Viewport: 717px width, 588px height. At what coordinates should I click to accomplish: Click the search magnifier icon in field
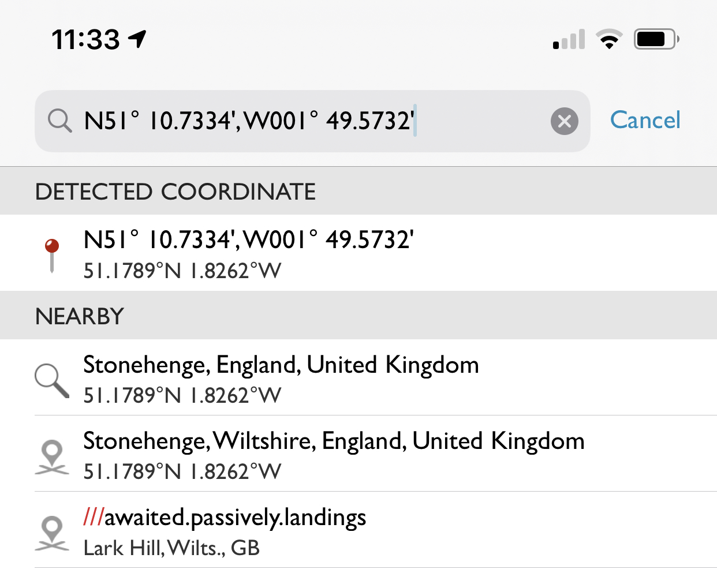tap(59, 121)
